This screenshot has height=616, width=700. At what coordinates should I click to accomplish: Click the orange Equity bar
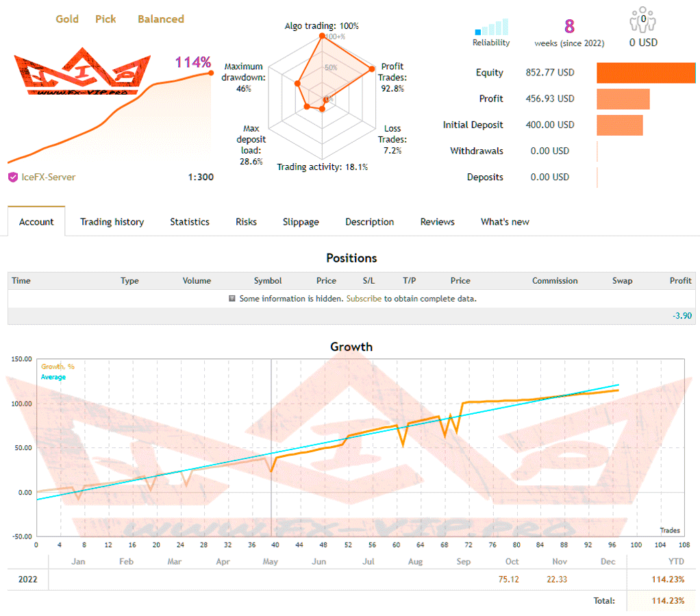pos(646,73)
